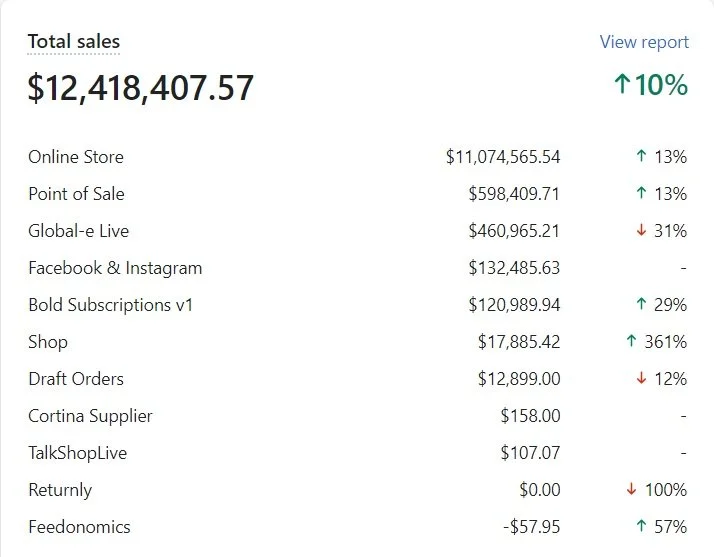Click the Global-e Live red down arrow

pyautogui.click(x=641, y=231)
